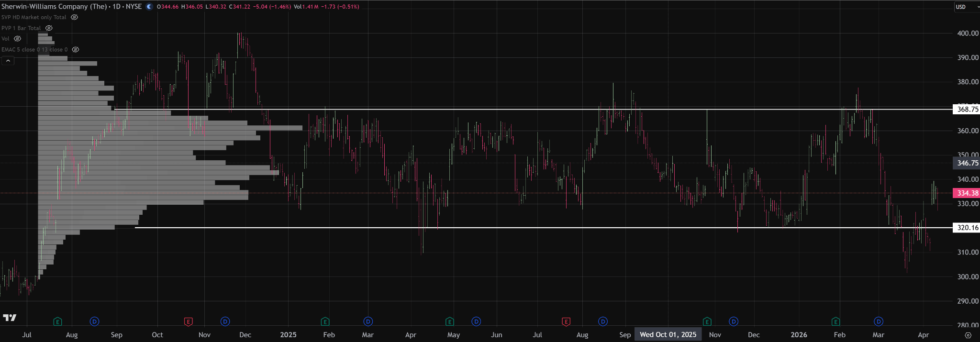Image resolution: width=980 pixels, height=342 pixels.
Task: Toggle the EMAC indicator eye icon
Action: (75, 50)
